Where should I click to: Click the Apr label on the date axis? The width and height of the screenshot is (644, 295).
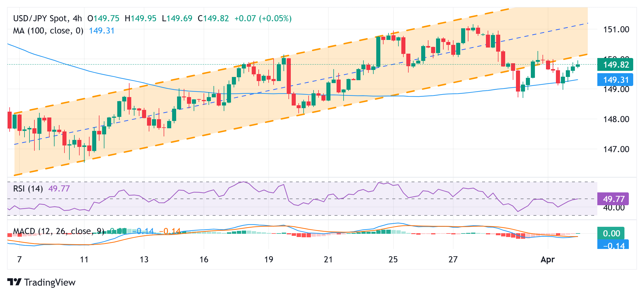(x=547, y=259)
